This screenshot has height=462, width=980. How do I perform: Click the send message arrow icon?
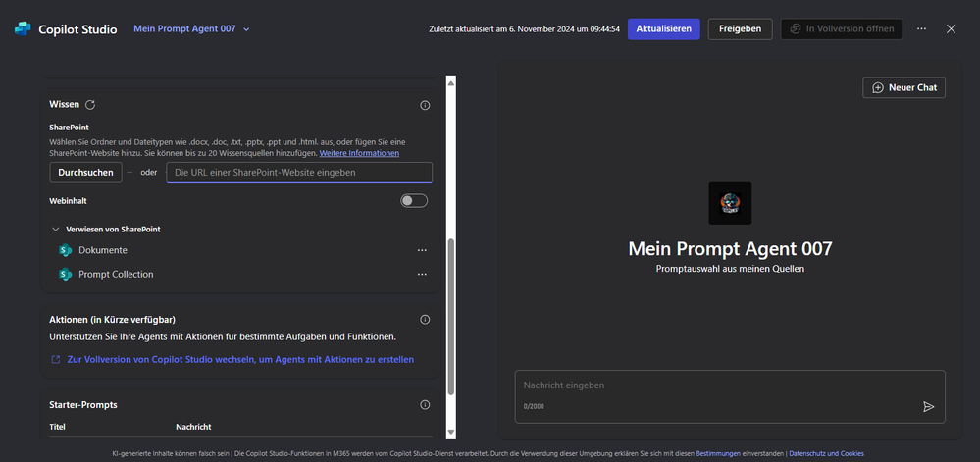(928, 406)
